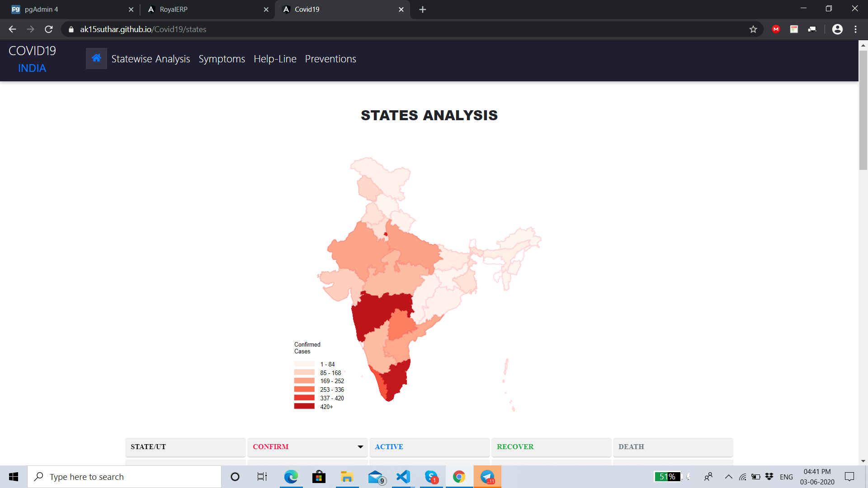Show hidden system tray icons chevron

[728, 477]
